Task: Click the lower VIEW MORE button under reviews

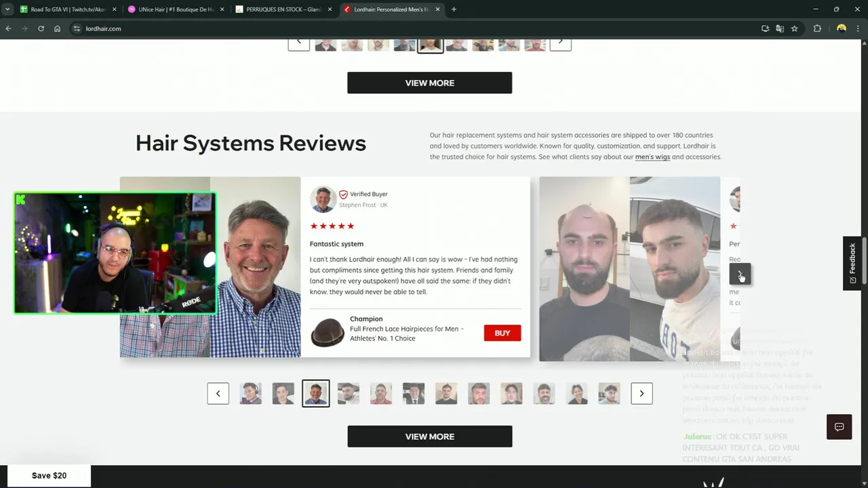Action: 429,436
